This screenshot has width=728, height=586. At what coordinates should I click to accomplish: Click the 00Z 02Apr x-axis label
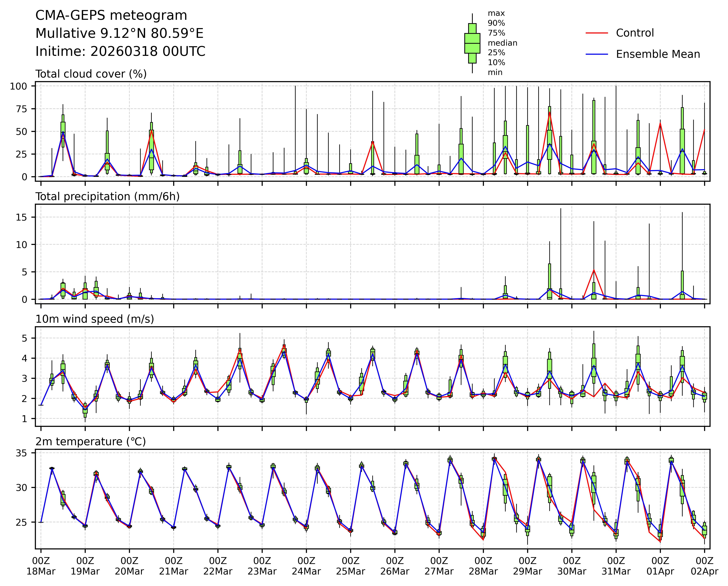coord(704,566)
